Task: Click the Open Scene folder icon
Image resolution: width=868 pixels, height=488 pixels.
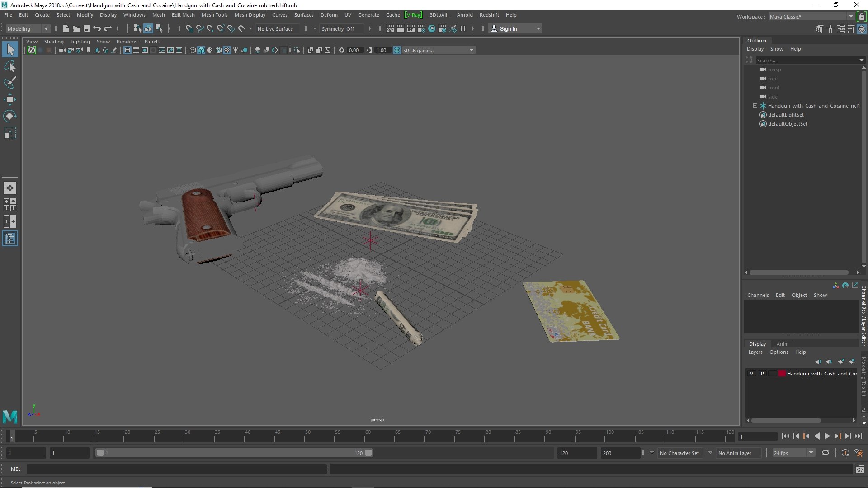Action: coord(76,28)
